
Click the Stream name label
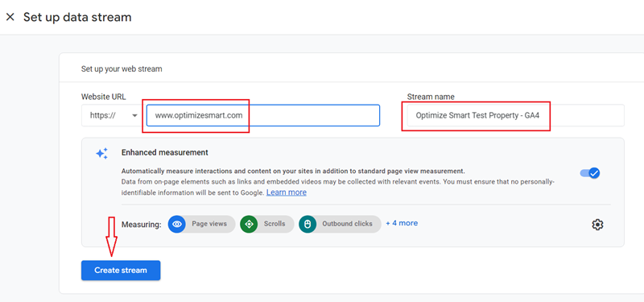pos(431,97)
